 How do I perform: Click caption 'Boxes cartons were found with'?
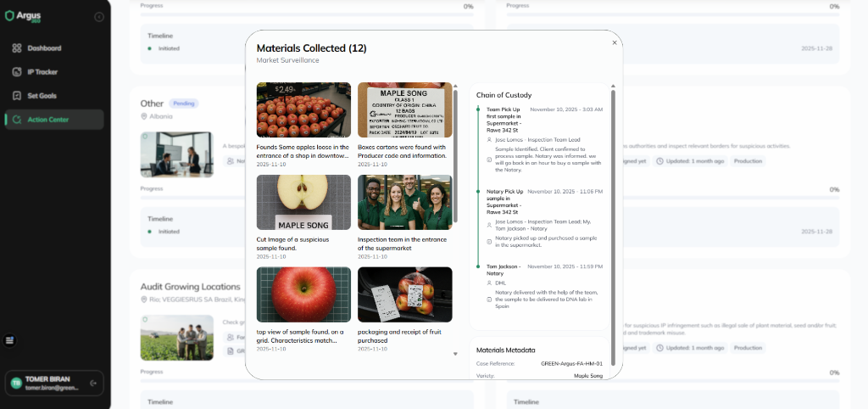point(401,148)
